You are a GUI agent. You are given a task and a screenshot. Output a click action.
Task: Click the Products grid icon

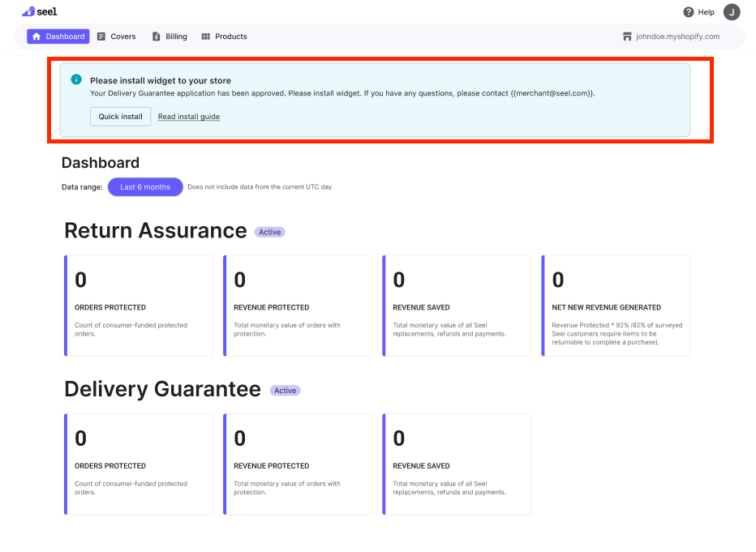coord(204,36)
